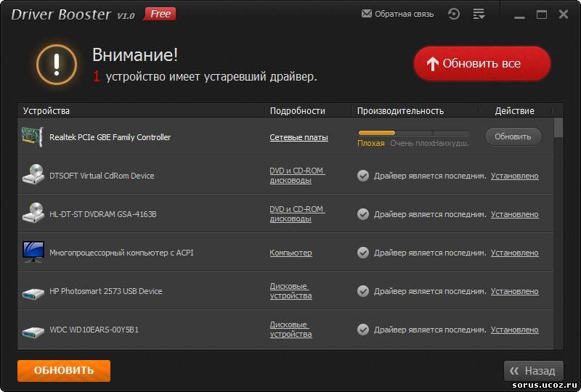The image size is (581, 392).
Task: Click the Действие column header
Action: pyautogui.click(x=514, y=111)
